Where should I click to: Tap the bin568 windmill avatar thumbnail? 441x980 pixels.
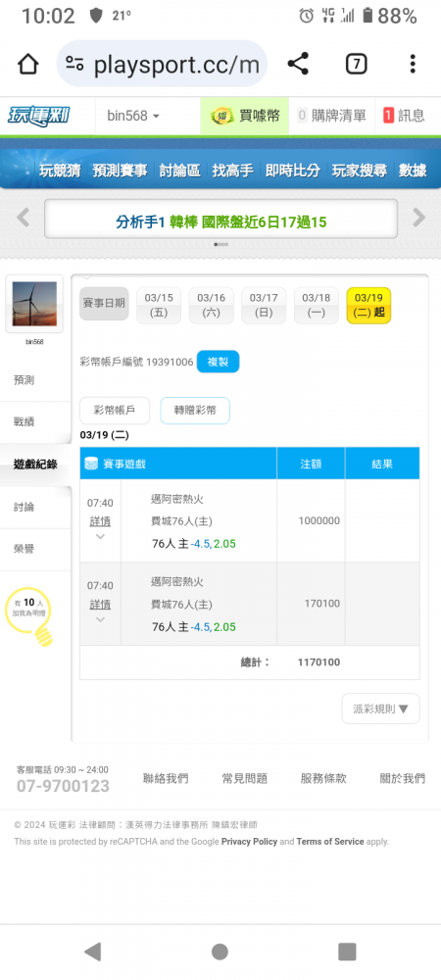click(x=34, y=304)
